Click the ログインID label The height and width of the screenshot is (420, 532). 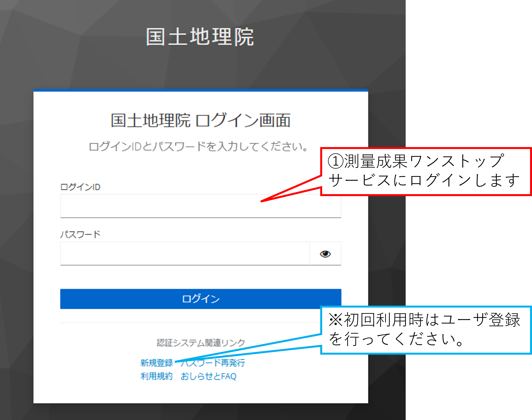point(80,187)
